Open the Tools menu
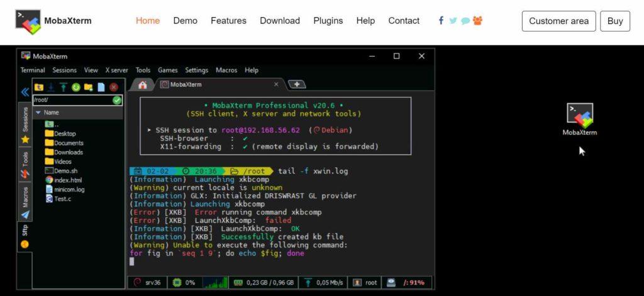 click(143, 71)
